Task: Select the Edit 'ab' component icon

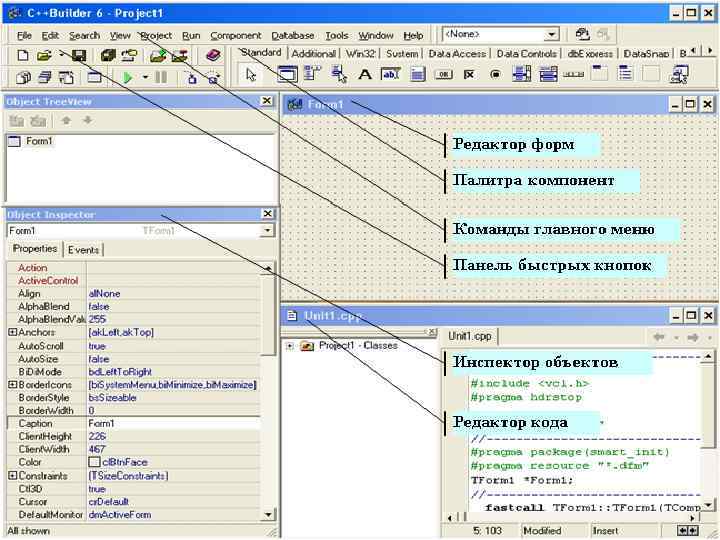Action: 390,74
